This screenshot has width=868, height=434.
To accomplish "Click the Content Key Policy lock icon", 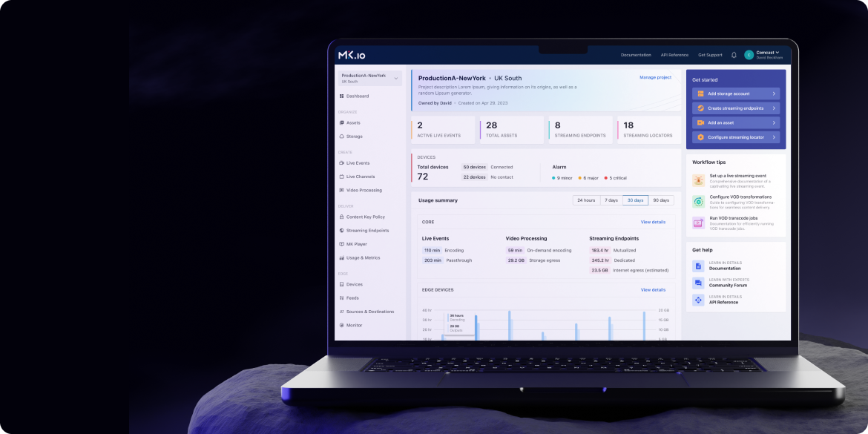I will click(342, 217).
